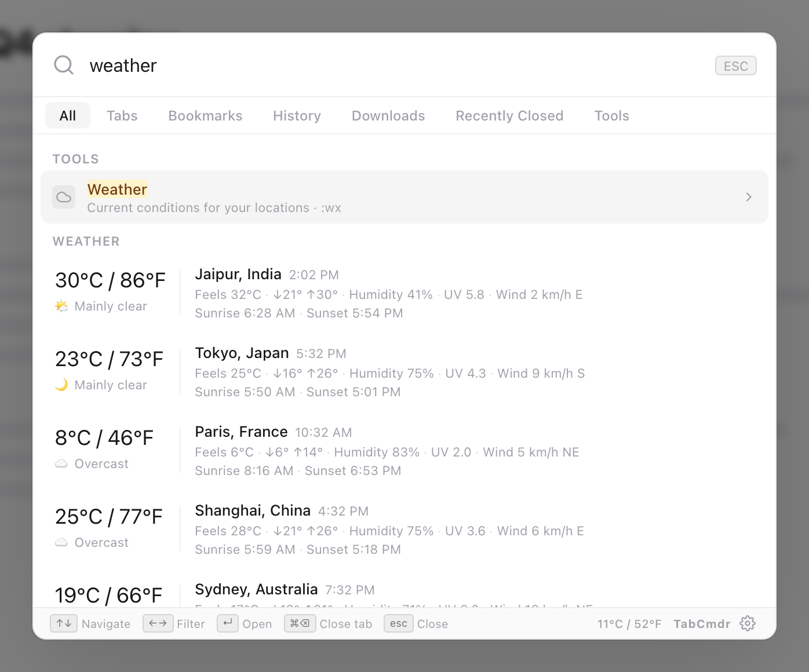Click Tokyo mainly clear moon icon
809x672 pixels.
61,385
